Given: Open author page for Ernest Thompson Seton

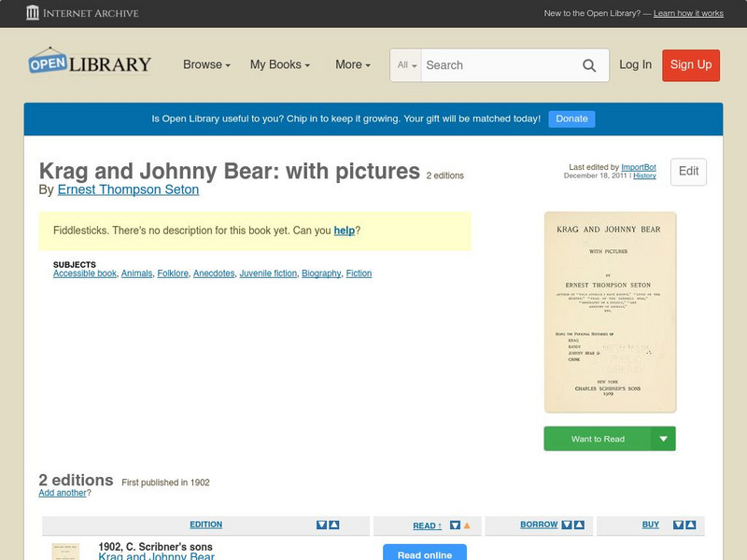Looking at the screenshot, I should (x=125, y=189).
